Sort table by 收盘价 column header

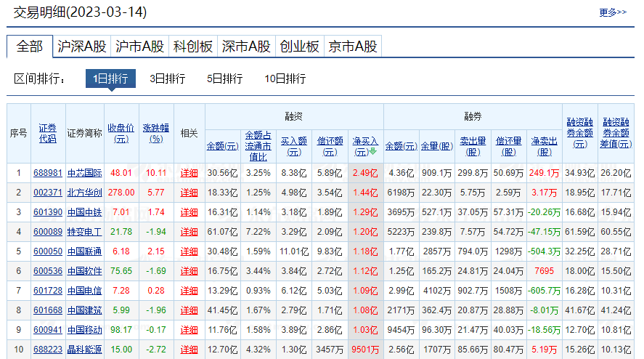[x=121, y=133]
